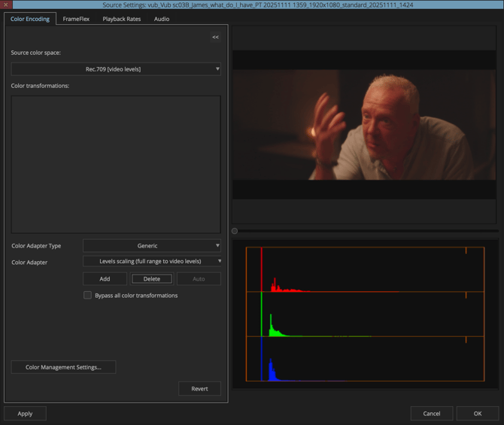Click the Add button

pos(105,279)
